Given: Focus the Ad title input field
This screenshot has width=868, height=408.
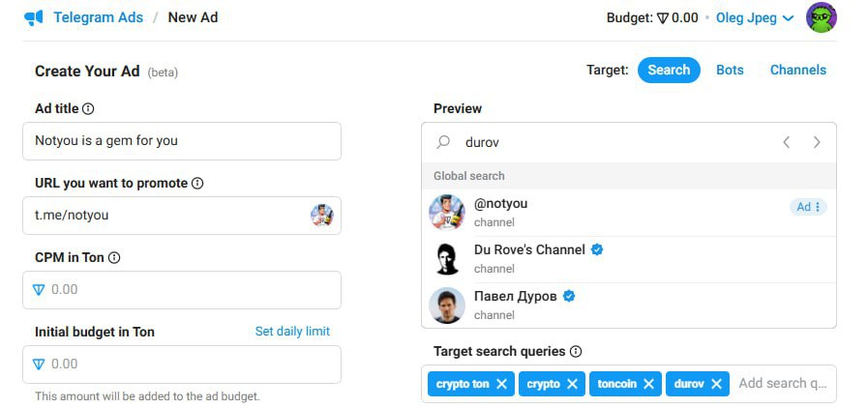Looking at the screenshot, I should click(182, 141).
